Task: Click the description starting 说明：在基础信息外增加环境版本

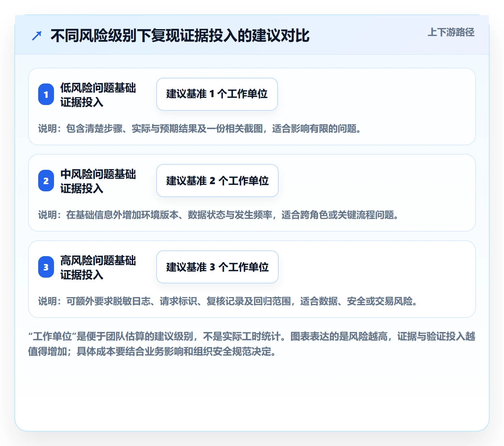Action: 219,215
